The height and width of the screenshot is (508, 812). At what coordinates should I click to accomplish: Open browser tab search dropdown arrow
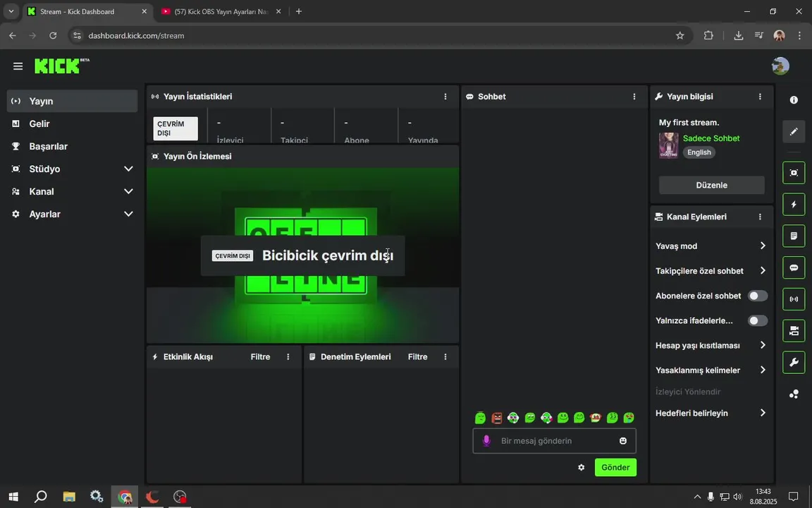tap(11, 11)
